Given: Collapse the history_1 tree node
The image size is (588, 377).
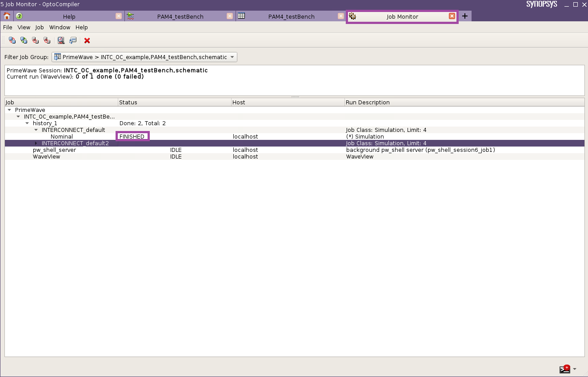Looking at the screenshot, I should [27, 123].
